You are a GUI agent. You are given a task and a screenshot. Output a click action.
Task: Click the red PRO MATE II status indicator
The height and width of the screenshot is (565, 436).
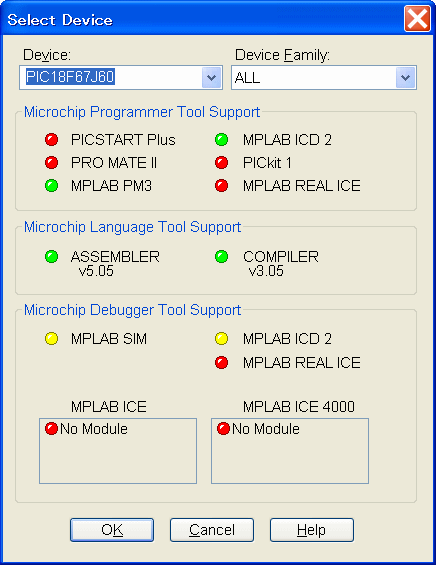coord(52,163)
